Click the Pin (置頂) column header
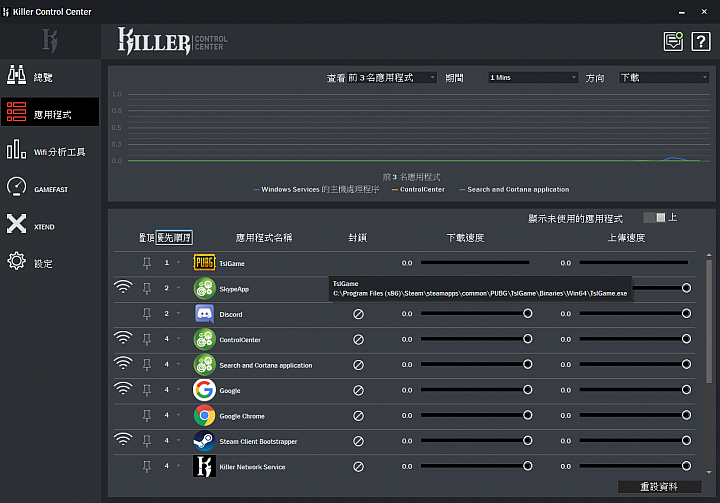Viewport: 720px width, 503px height. [146, 237]
